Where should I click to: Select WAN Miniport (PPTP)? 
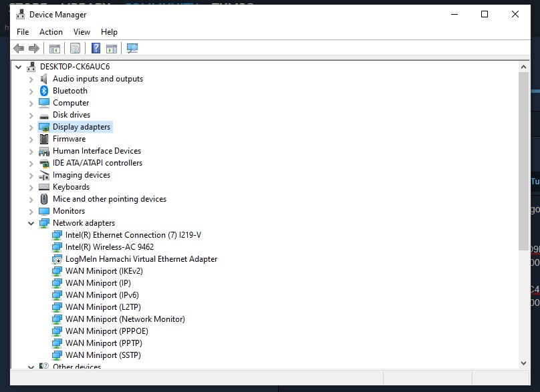(104, 343)
